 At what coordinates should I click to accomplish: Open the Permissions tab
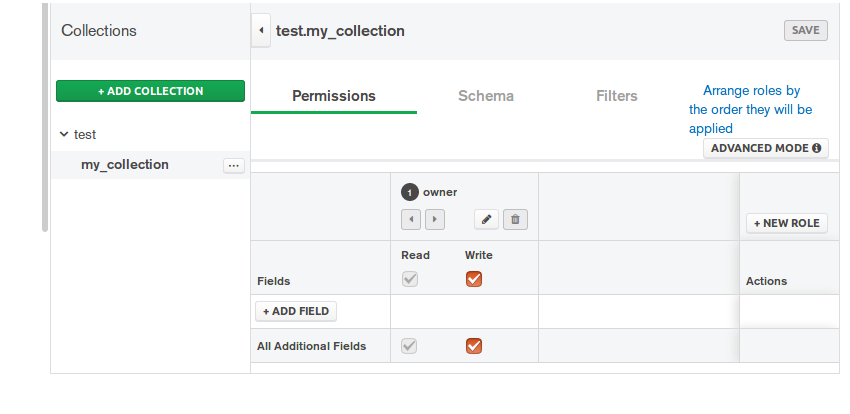pos(334,96)
